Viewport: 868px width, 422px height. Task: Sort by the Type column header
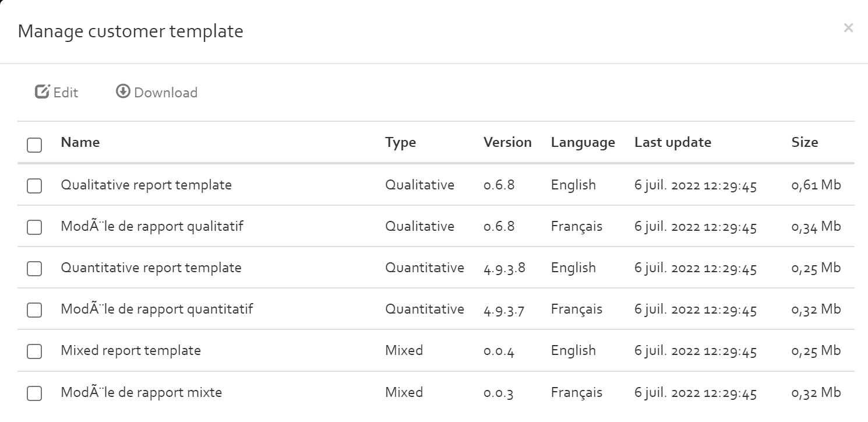coord(401,143)
